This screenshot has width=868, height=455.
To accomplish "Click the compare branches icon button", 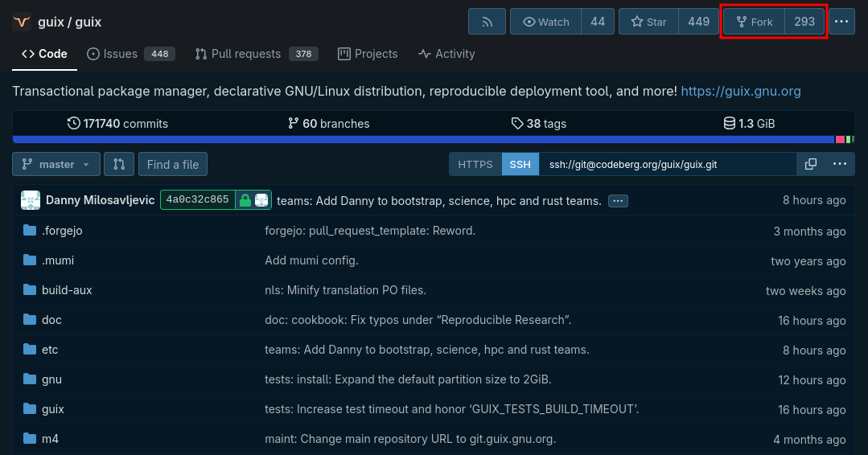I will (x=119, y=164).
